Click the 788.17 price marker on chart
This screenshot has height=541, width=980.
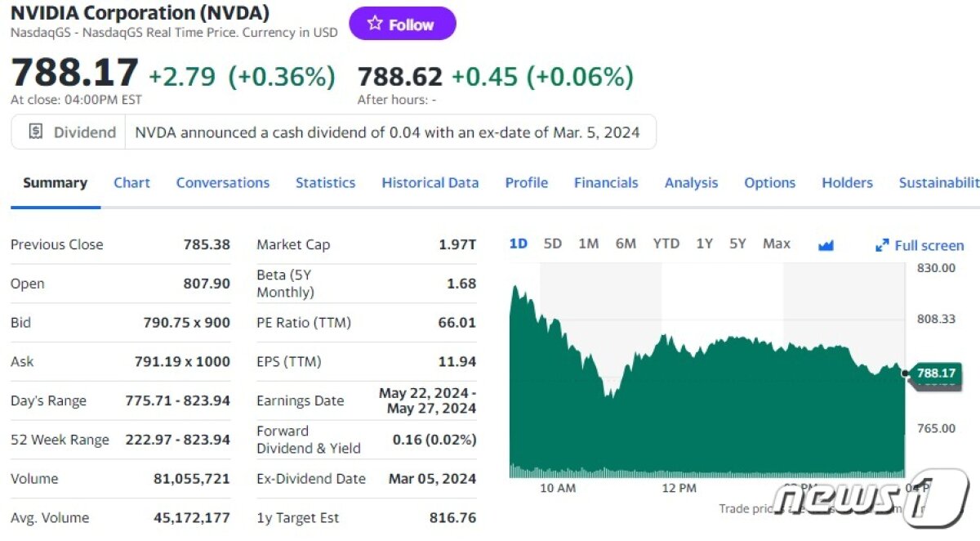tap(935, 373)
